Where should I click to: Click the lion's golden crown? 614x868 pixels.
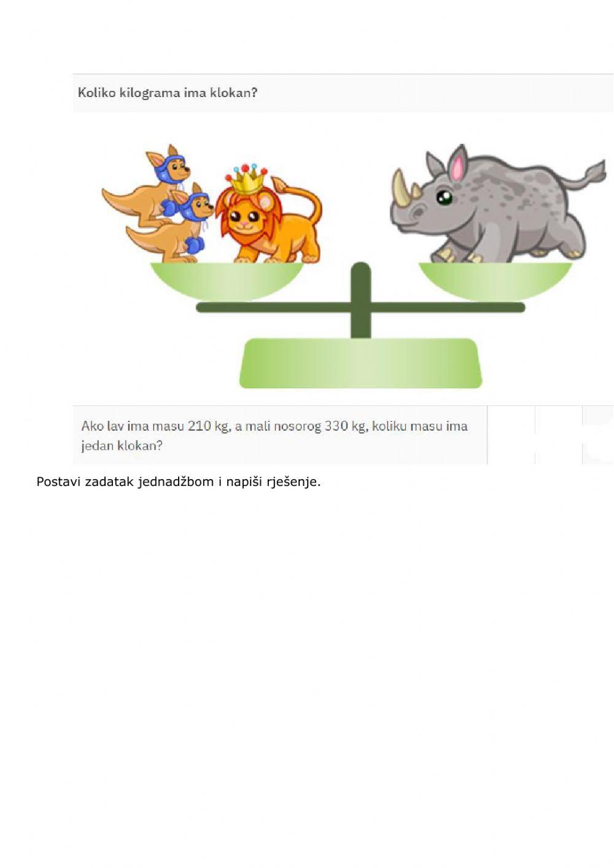coord(247,179)
